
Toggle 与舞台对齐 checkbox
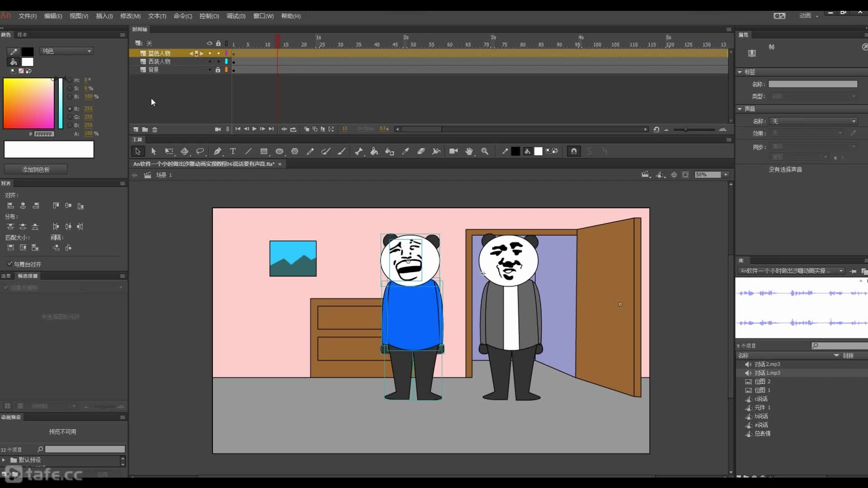coord(9,264)
